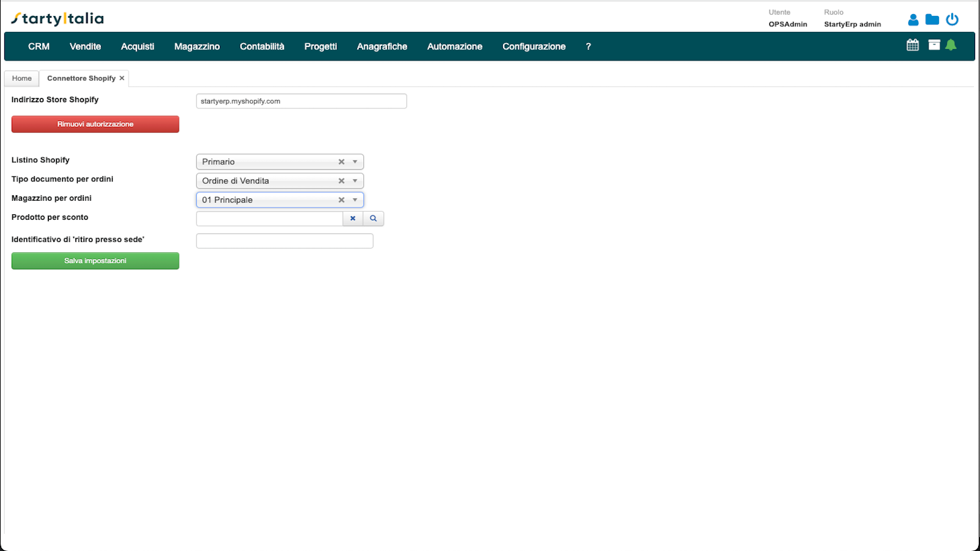980x551 pixels.
Task: Click the power logout icon
Action: (952, 20)
